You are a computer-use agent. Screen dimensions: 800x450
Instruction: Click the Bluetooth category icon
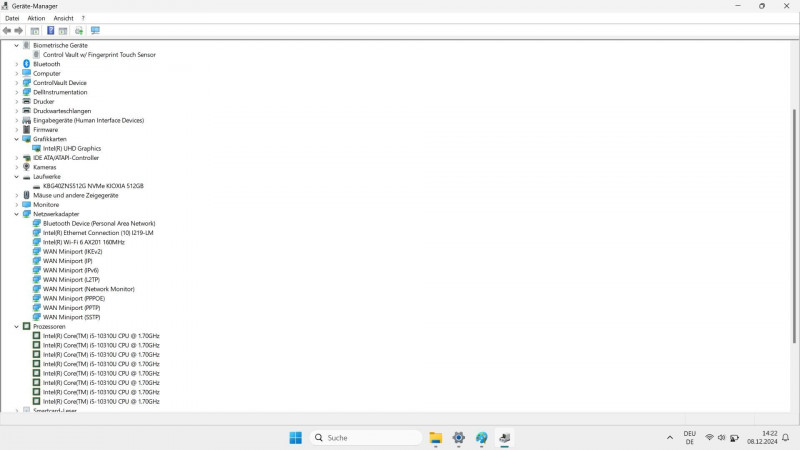(27, 64)
